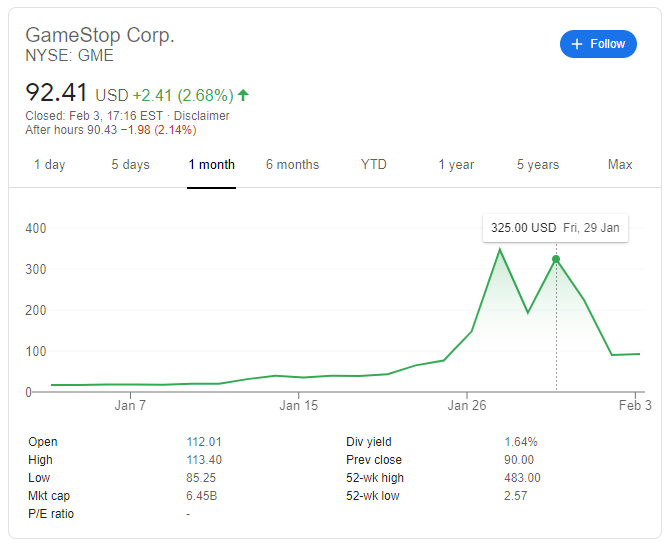Click the High value 113.40
Image resolution: width=672 pixels, height=547 pixels.
[204, 460]
